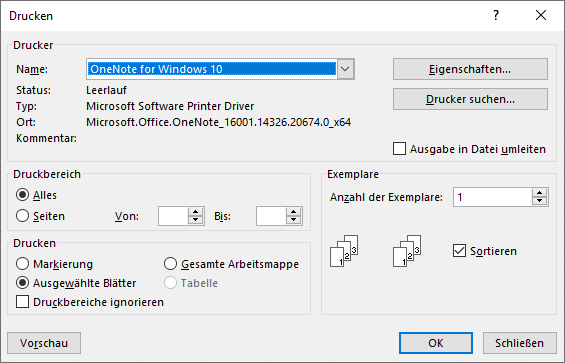Screen dimensions: 565x363
Task: Open printer Eigenschaften
Action: (470, 69)
